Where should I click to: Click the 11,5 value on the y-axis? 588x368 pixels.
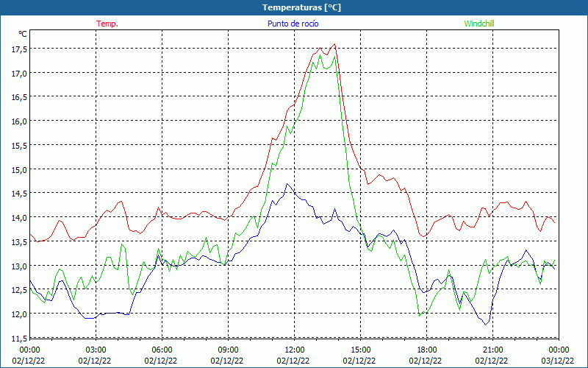[19, 339]
